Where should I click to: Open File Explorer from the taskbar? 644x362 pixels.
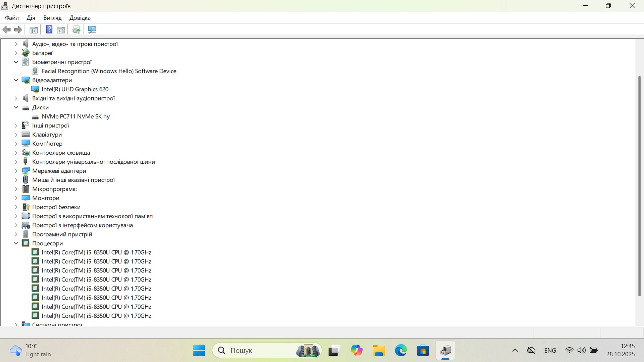[x=379, y=351]
